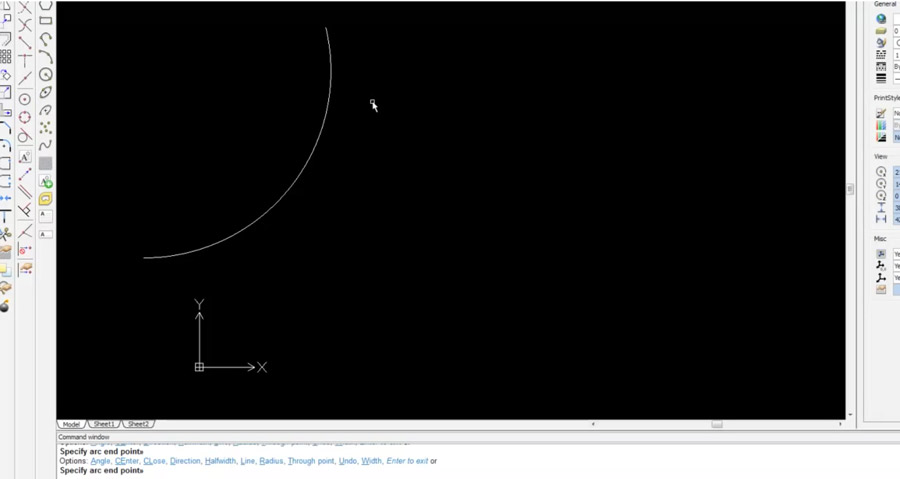Choose the CEnter arc option
Image resolution: width=900 pixels, height=479 pixels.
coord(127,461)
